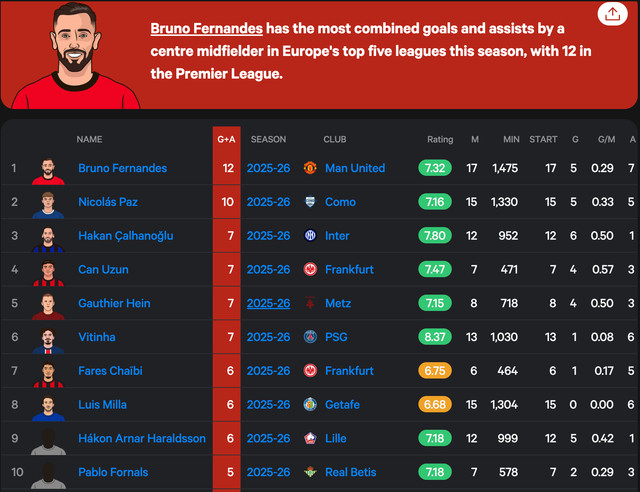The width and height of the screenshot is (640, 492).
Task: Click the Inter club crest icon
Action: 310,236
